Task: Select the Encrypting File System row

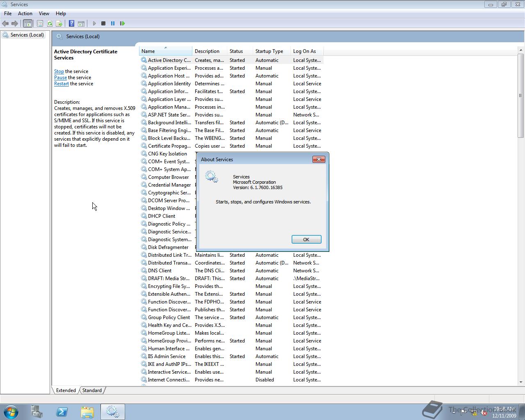Action: click(231, 286)
